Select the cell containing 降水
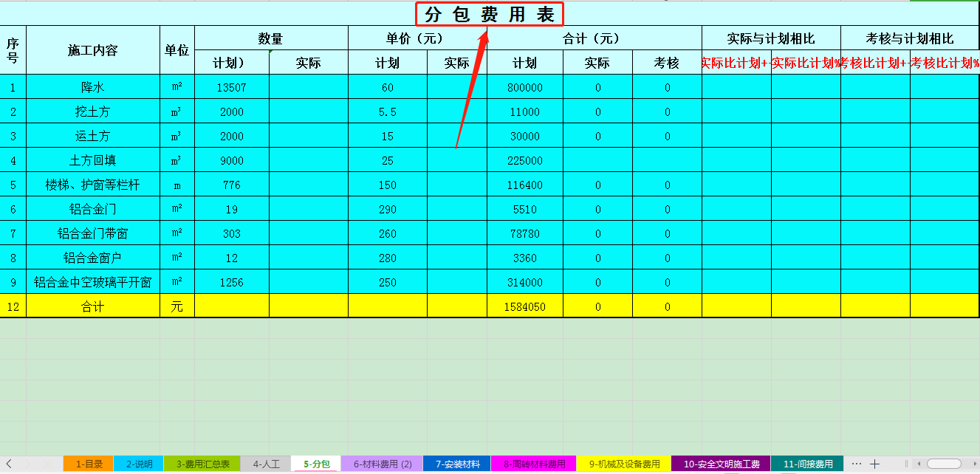980x474 pixels. point(91,88)
